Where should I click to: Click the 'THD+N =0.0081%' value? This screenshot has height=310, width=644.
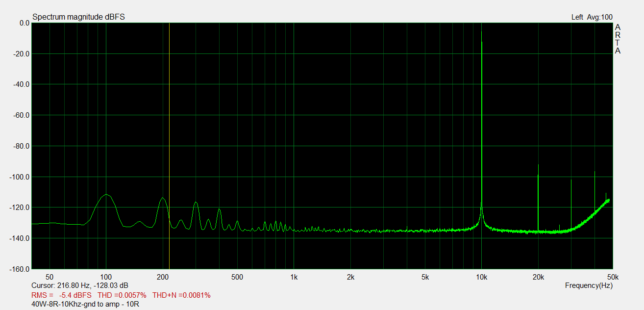click(x=181, y=295)
